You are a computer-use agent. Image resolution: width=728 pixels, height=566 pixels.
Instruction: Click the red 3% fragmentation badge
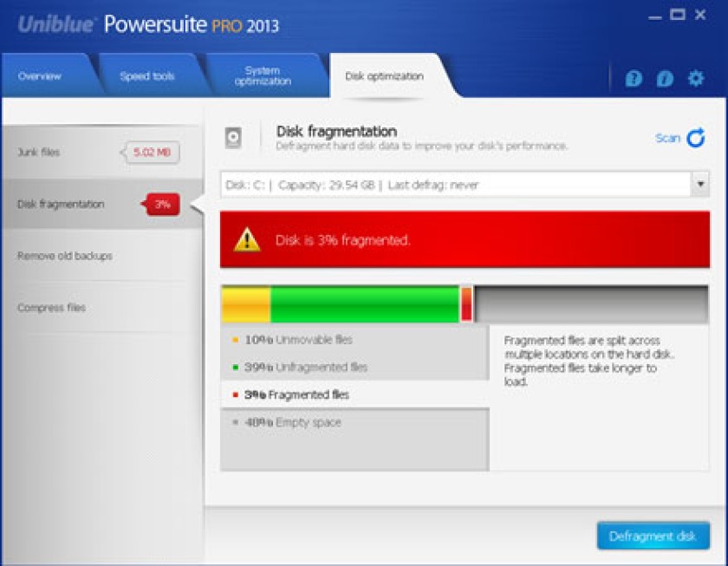coord(160,205)
